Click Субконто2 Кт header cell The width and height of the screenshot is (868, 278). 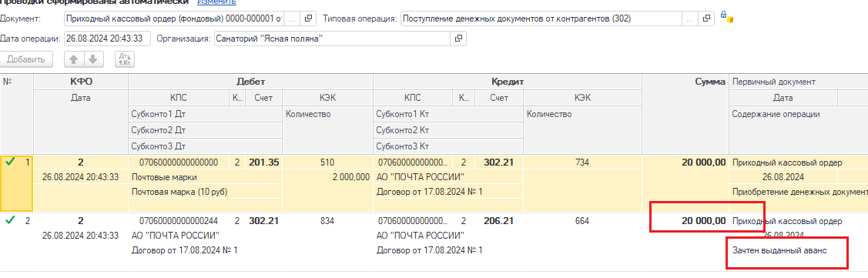[448, 131]
